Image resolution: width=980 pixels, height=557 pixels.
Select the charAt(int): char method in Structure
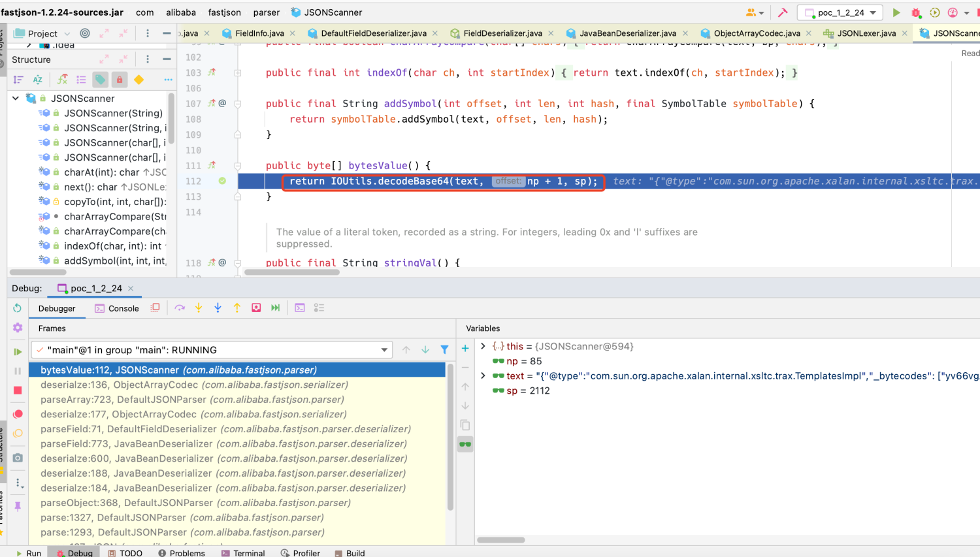101,172
